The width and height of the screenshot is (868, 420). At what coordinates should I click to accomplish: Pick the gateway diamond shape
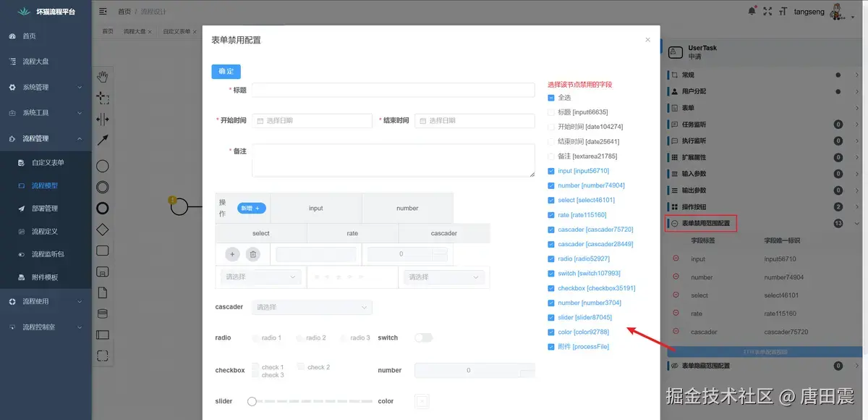[x=103, y=230]
